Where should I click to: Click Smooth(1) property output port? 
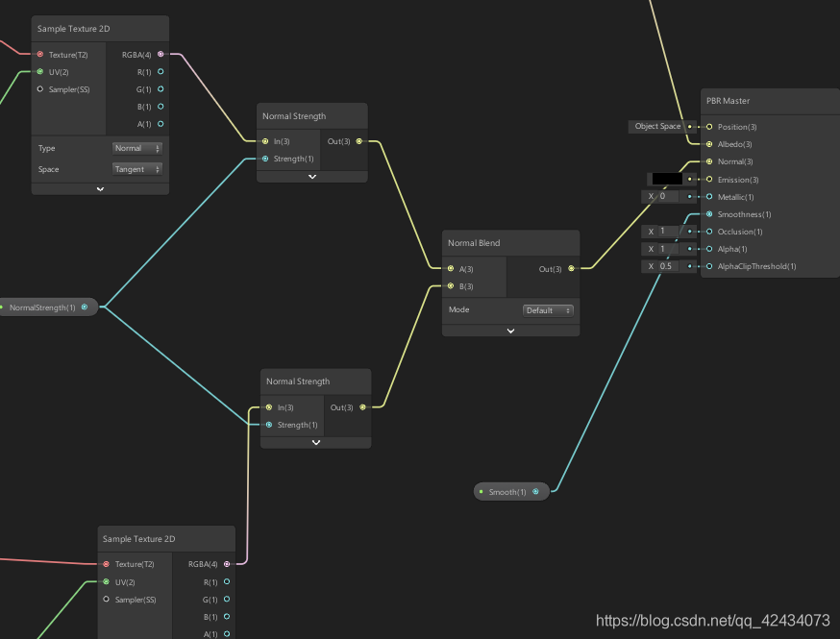tap(535, 491)
